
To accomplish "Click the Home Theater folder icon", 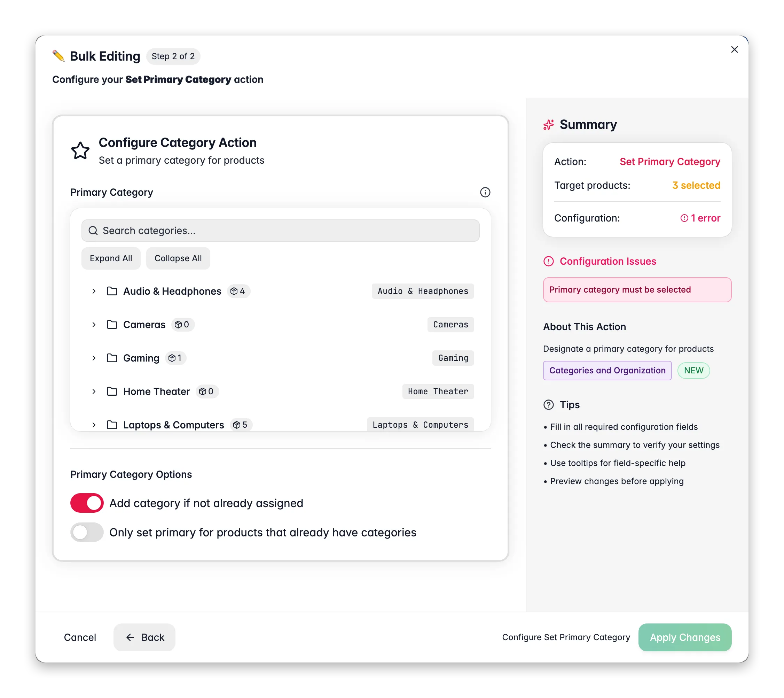I will [x=112, y=391].
